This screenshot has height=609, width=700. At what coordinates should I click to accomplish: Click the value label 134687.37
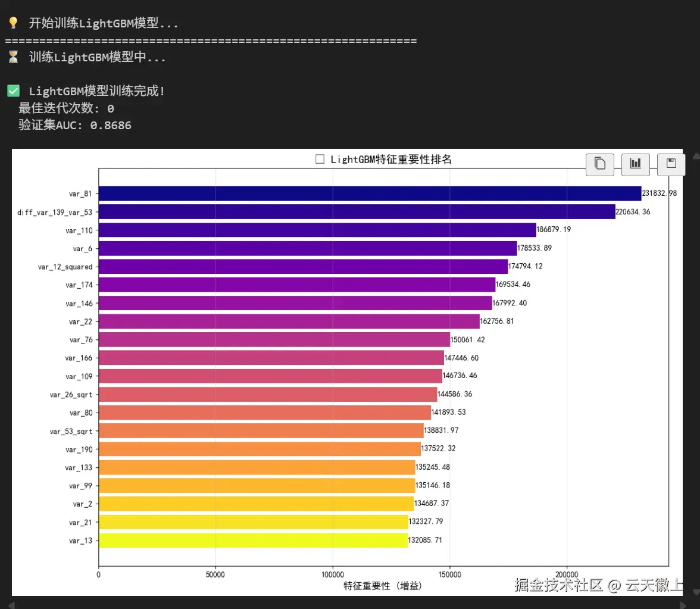click(x=431, y=503)
